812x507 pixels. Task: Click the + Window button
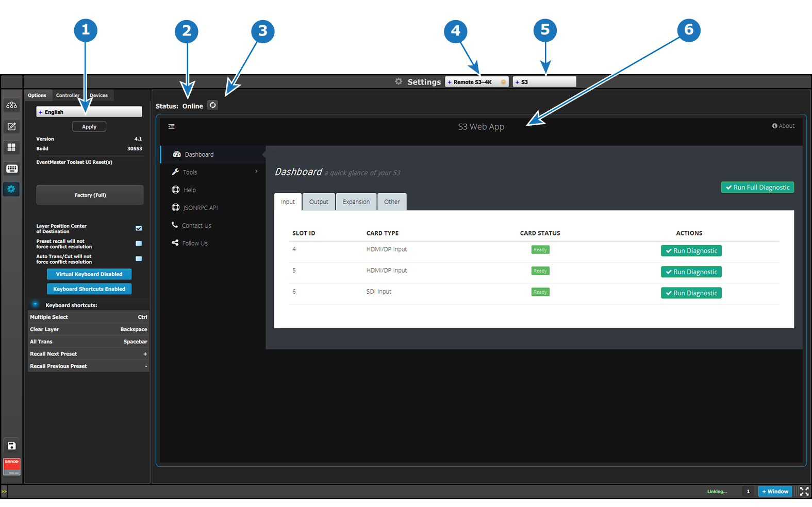coord(775,492)
